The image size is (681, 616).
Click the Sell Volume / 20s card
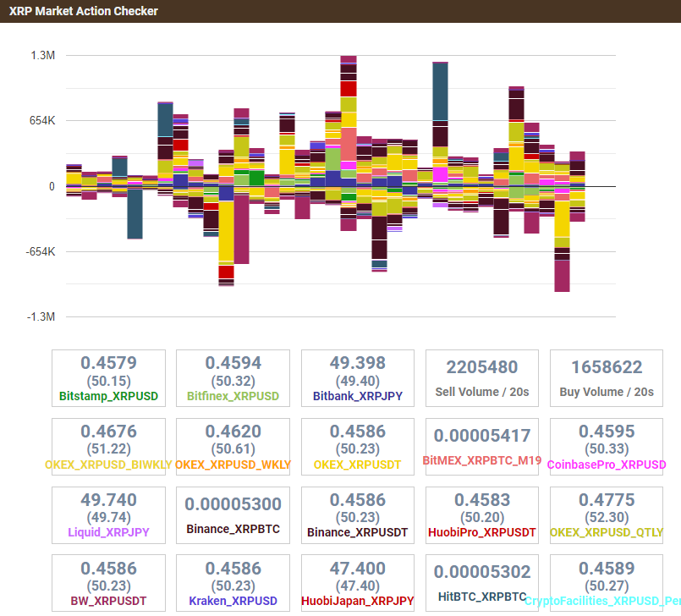point(482,378)
